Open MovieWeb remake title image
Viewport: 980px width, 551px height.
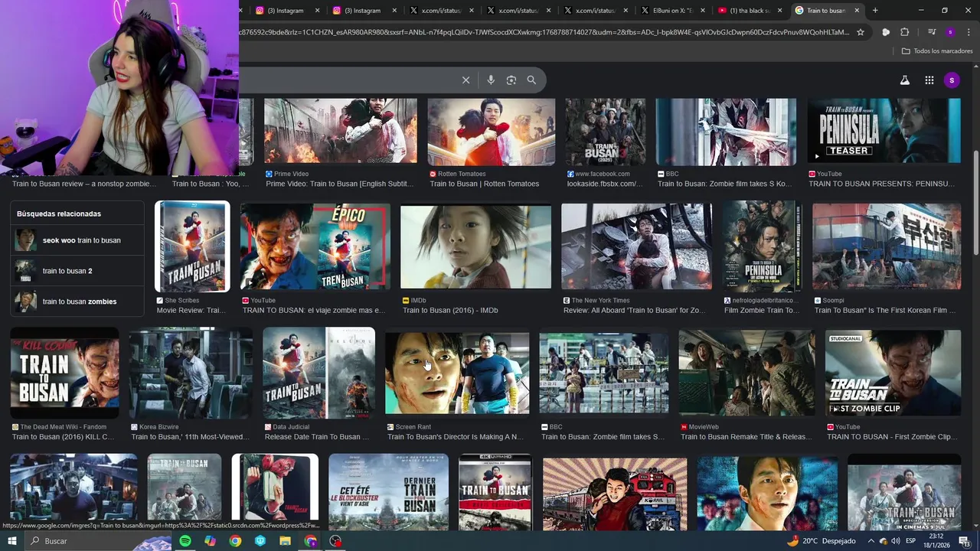[746, 372]
